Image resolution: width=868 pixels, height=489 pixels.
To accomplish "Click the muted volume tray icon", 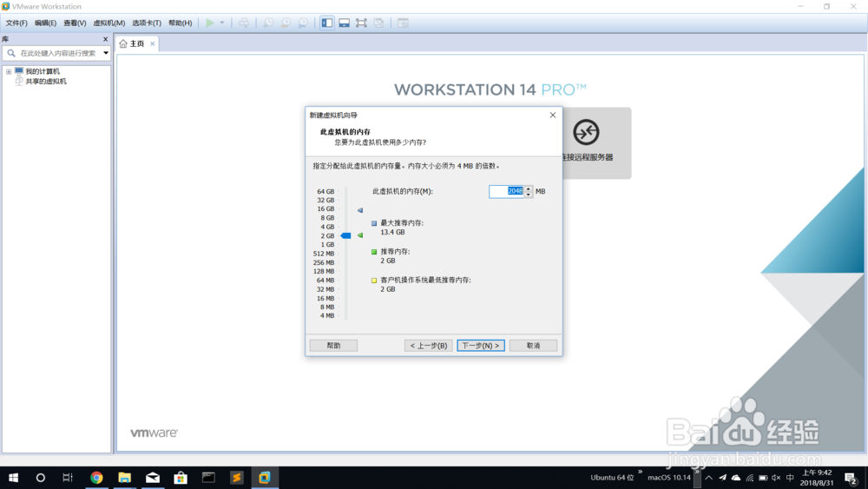I will (x=776, y=478).
